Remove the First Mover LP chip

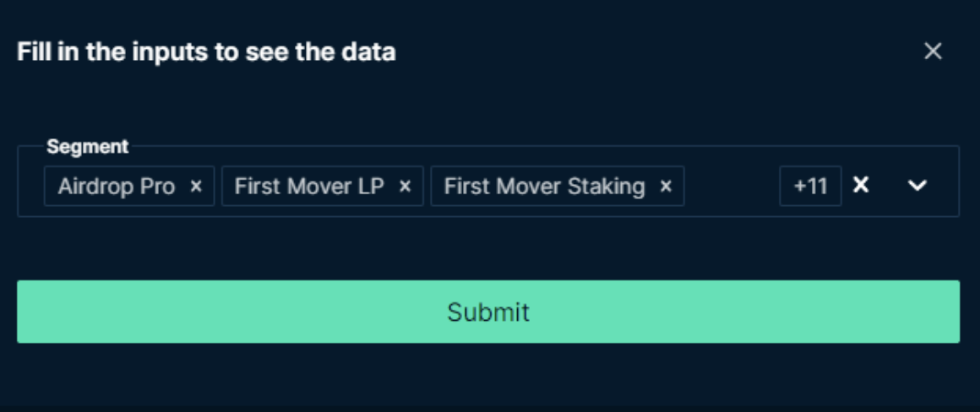coord(405,187)
